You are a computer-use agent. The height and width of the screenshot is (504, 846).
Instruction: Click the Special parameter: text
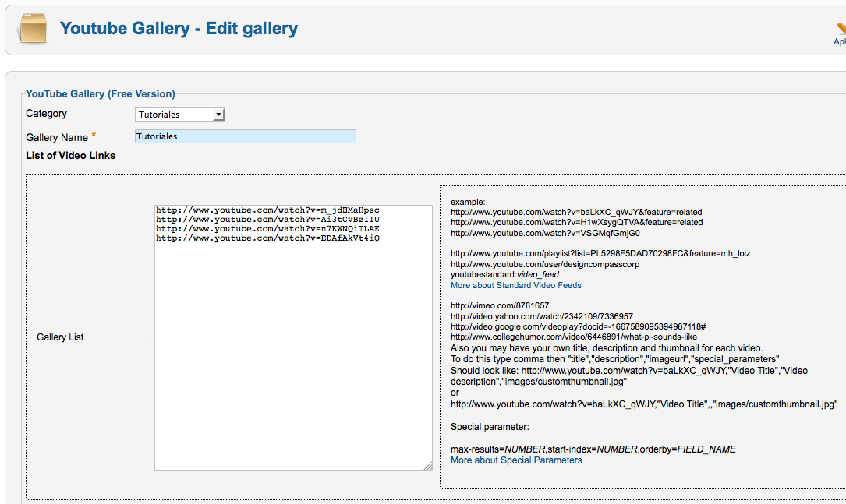coord(490,427)
